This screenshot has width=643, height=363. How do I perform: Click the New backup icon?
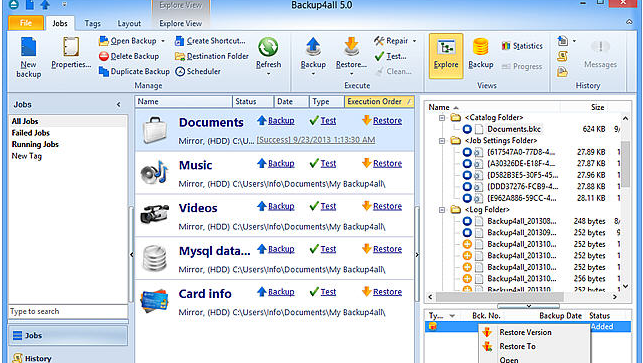pos(28,47)
